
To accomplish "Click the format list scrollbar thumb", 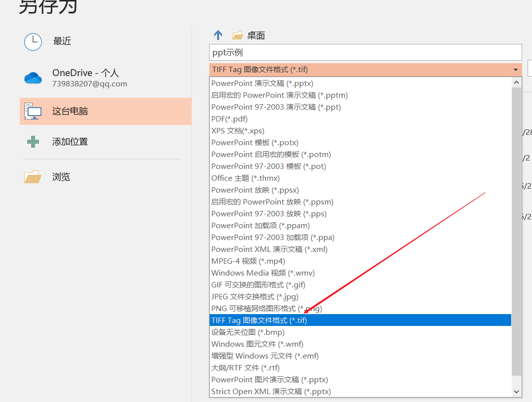I will 516,232.
